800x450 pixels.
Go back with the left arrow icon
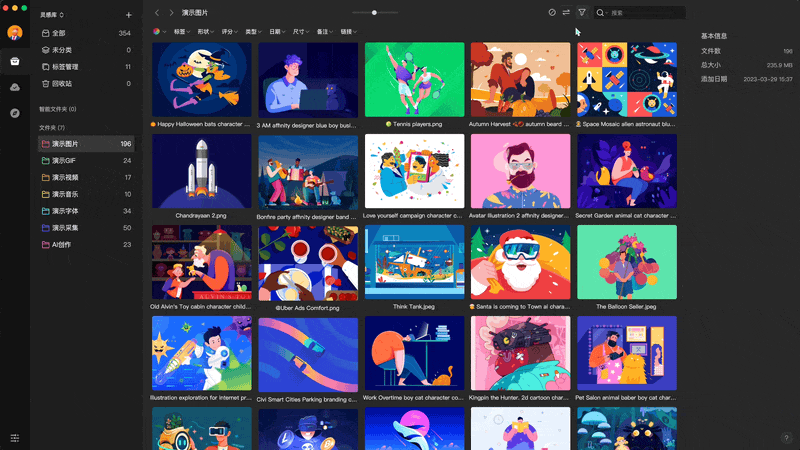click(x=157, y=13)
